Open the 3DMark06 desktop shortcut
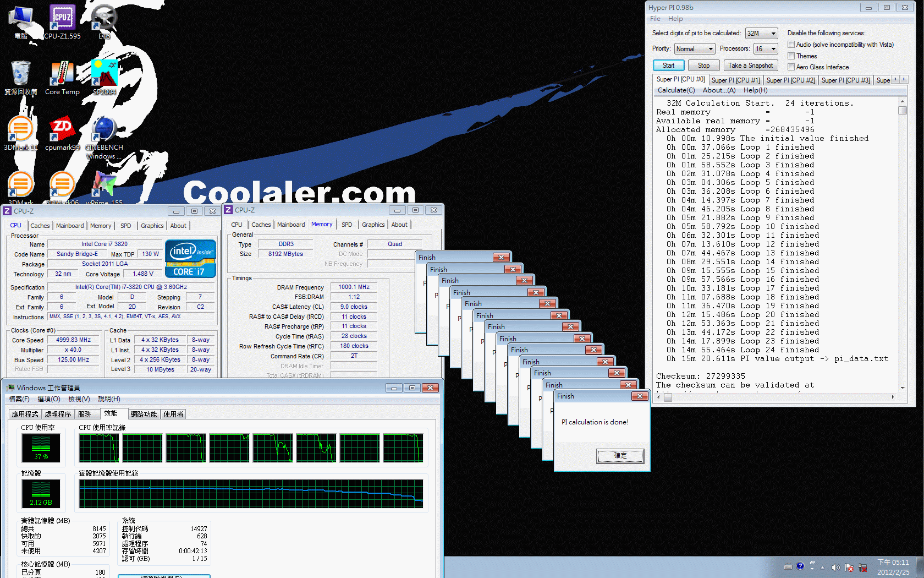The image size is (924, 578). 62,187
